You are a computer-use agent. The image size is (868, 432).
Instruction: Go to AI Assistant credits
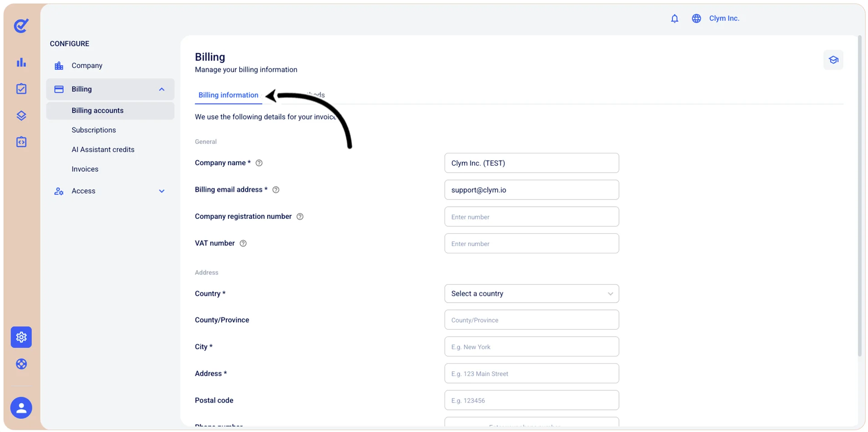103,149
